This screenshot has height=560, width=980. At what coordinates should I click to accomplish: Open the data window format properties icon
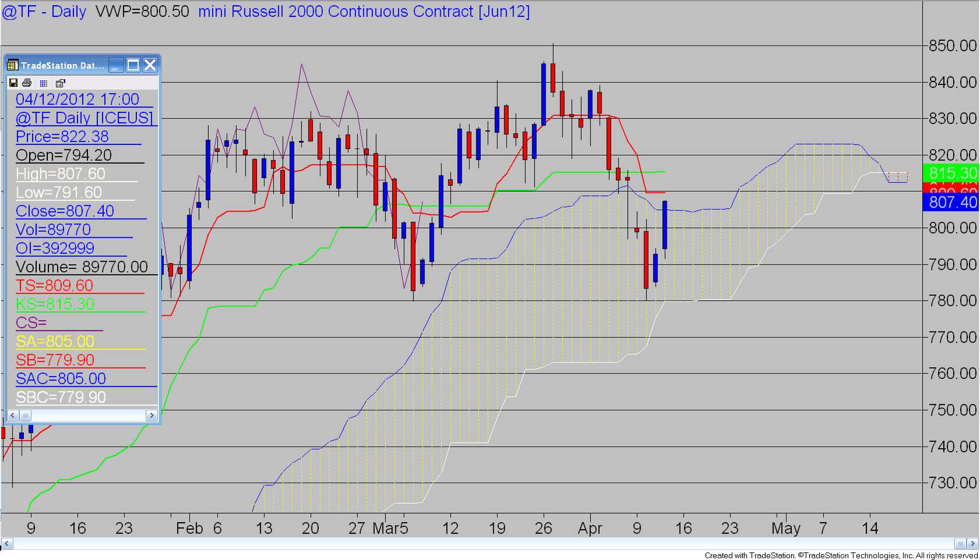[x=61, y=83]
